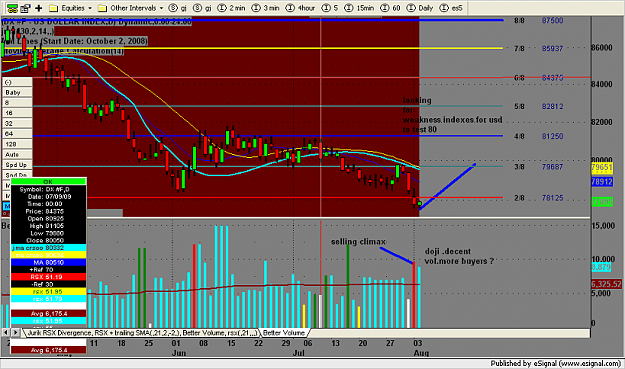The width and height of the screenshot is (625, 369).
Task: Click the Close 80050 row
Action: [x=48, y=240]
